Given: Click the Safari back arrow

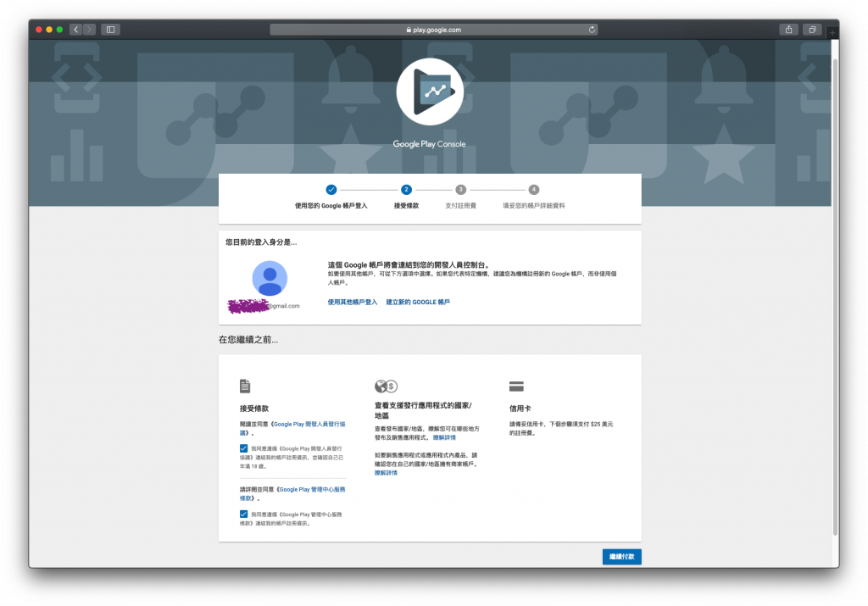Looking at the screenshot, I should 75,30.
